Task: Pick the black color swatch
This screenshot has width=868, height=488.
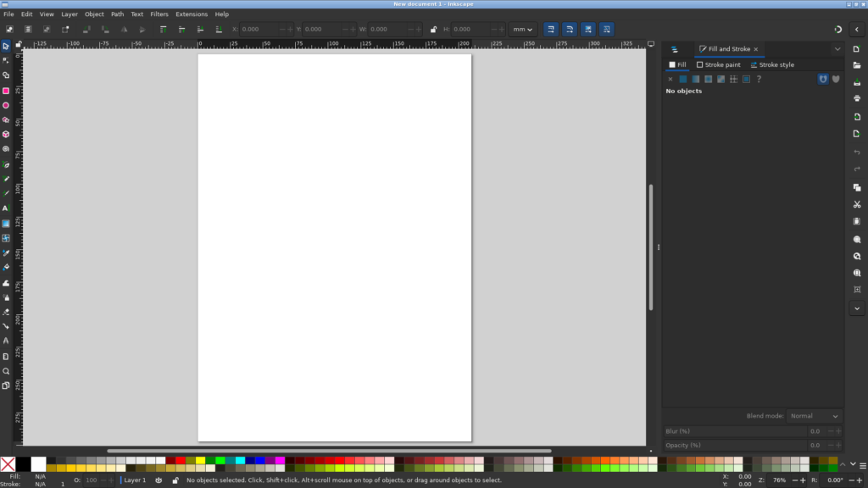Action: pos(23,464)
